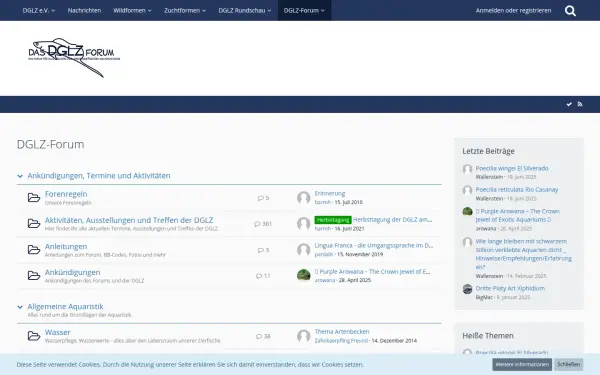Open Anleitungen forum
This screenshot has height=375, width=600.
tap(66, 246)
